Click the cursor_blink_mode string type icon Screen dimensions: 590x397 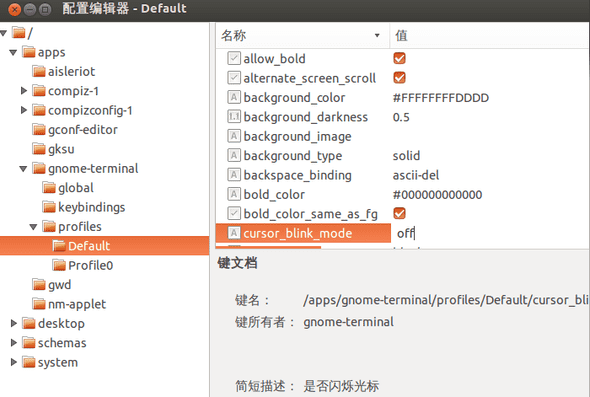234,233
